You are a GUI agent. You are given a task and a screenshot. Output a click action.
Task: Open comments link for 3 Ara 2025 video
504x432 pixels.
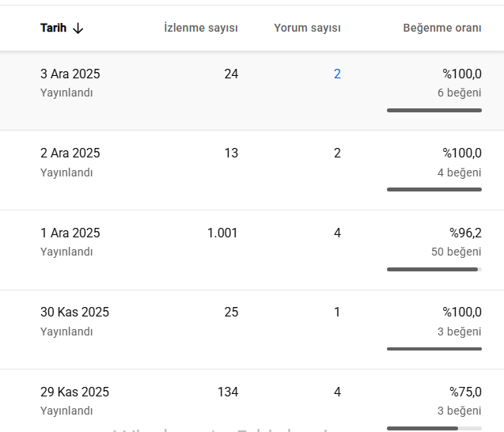point(337,74)
